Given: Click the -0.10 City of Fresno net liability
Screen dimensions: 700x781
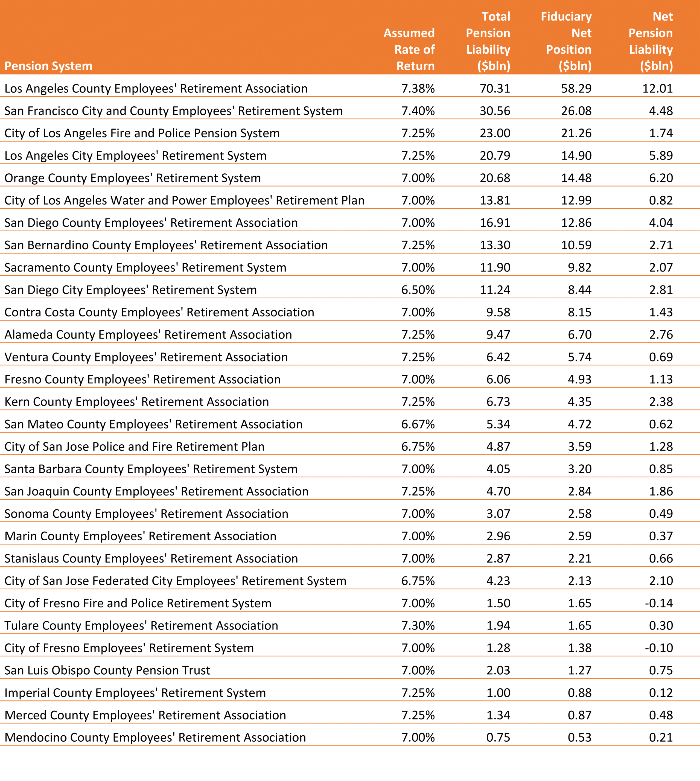Looking at the screenshot, I should tap(659, 648).
